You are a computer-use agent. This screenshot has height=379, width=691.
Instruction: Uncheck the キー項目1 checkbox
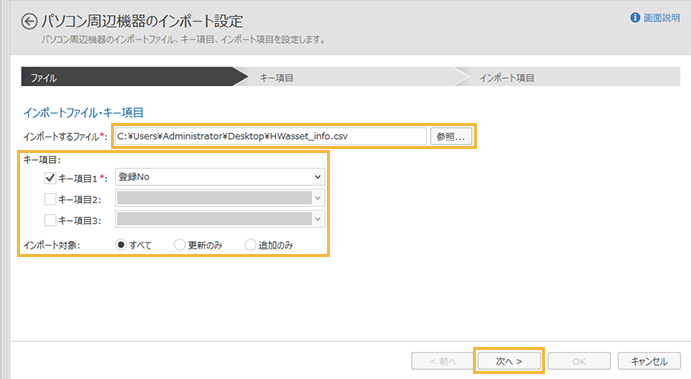tap(50, 178)
